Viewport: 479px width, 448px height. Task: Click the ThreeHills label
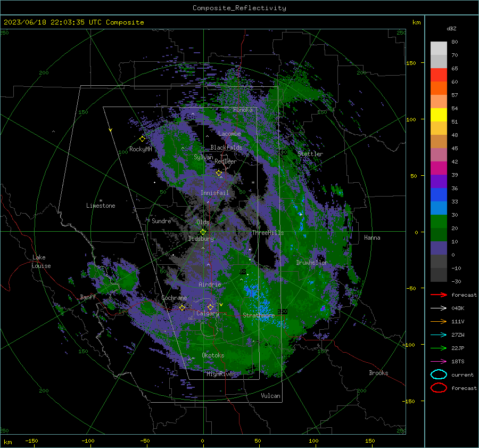pyautogui.click(x=268, y=233)
